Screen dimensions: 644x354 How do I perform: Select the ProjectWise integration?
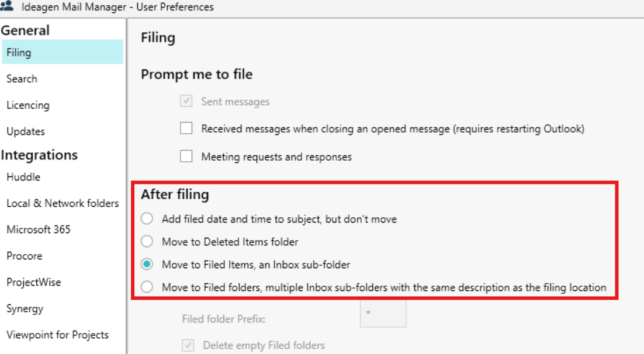[x=33, y=282]
